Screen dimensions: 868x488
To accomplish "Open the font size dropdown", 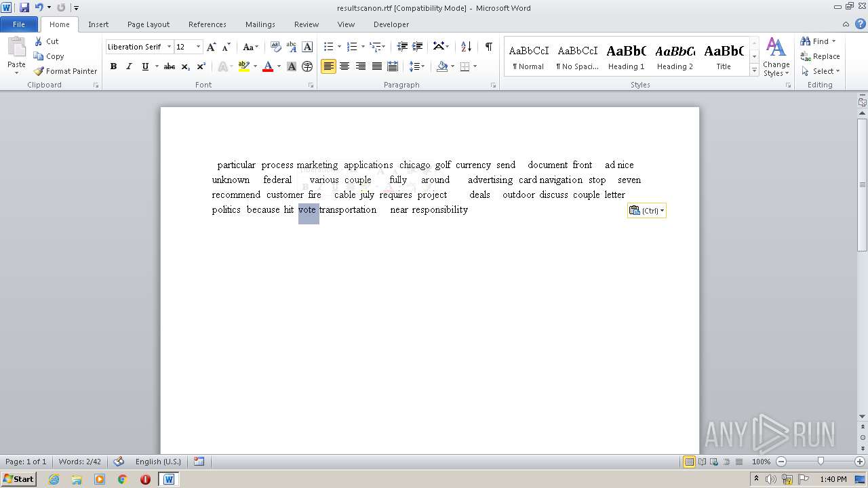I will coord(198,47).
